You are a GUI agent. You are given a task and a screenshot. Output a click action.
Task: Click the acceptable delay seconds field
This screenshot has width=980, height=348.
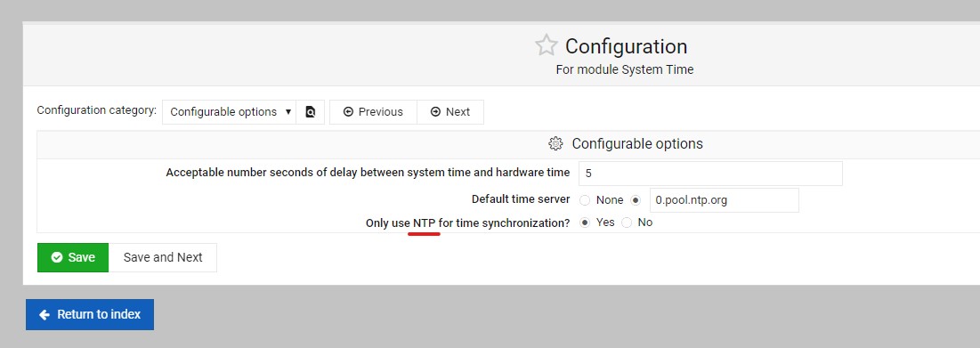pos(710,173)
